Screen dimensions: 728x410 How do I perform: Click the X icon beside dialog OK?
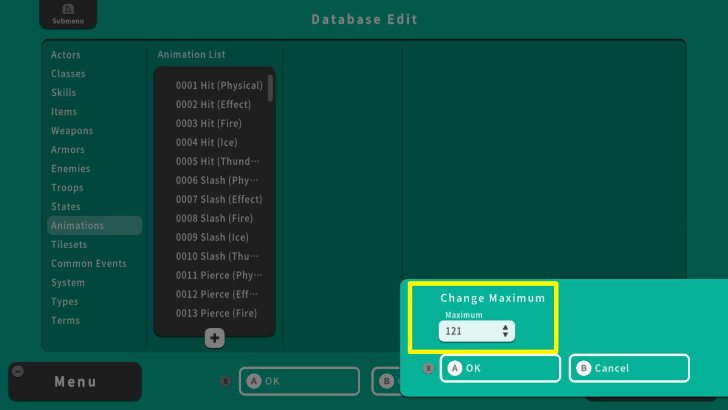tap(428, 368)
